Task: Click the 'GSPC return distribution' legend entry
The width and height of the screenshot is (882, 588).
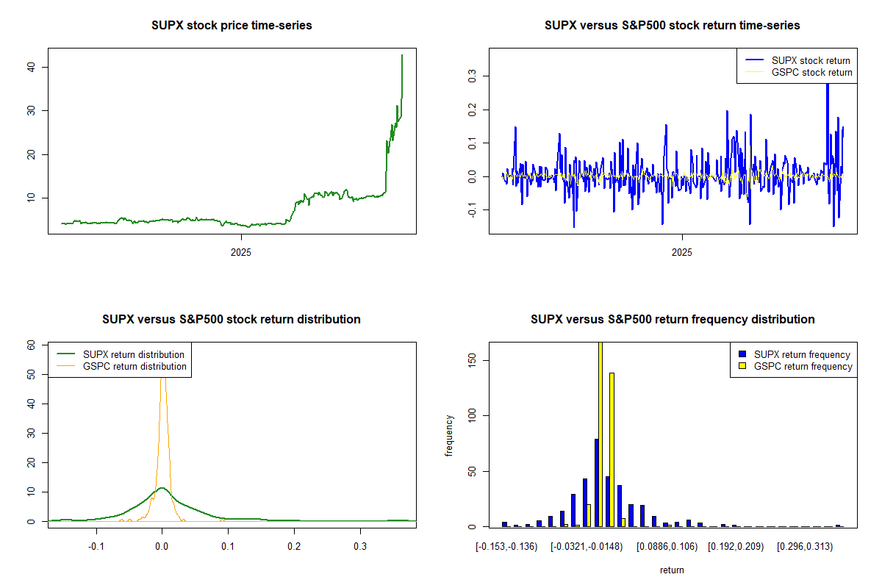Action: coord(135,366)
